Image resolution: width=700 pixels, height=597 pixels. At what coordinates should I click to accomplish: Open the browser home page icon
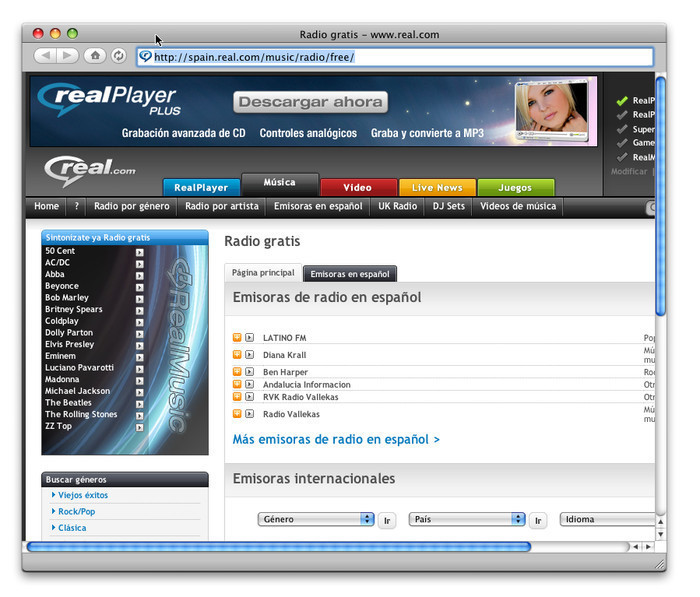click(95, 56)
